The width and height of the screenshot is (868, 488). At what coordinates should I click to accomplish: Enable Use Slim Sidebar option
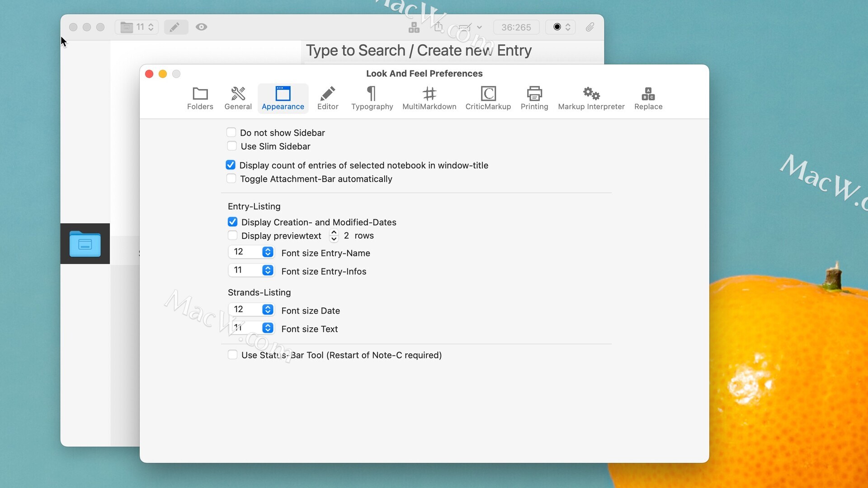(x=231, y=146)
